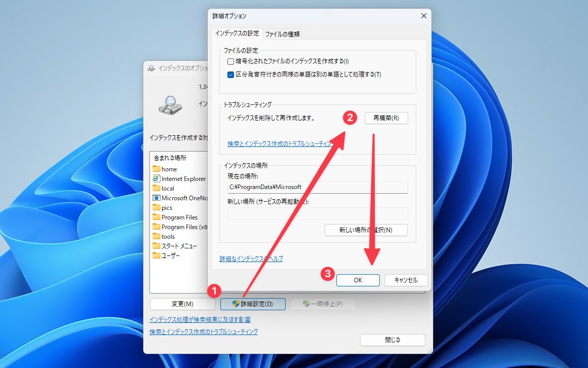Click the 再構築(R) button
This screenshot has height=368, width=588.
tap(386, 118)
